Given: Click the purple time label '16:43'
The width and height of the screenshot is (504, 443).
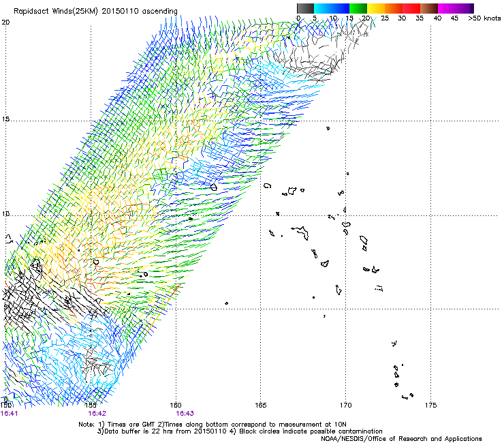Looking at the screenshot, I should click(185, 413).
